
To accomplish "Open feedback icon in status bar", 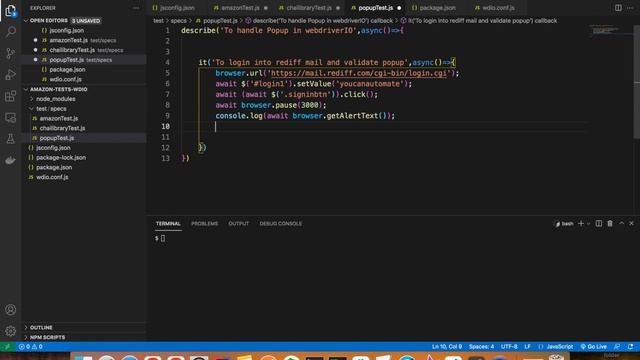I will [617, 347].
